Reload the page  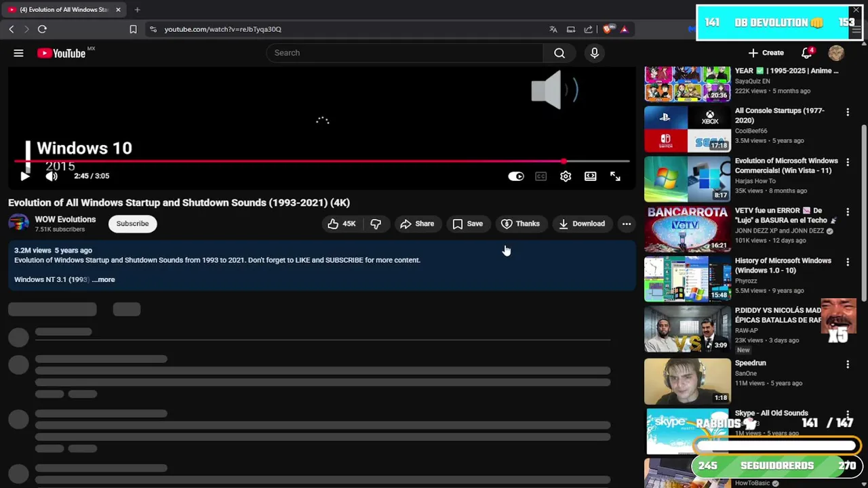point(42,29)
